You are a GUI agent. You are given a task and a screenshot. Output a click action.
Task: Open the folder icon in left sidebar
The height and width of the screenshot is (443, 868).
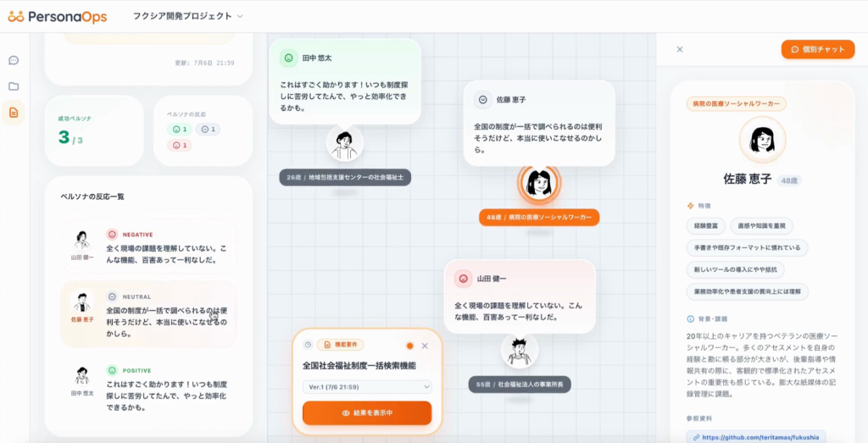coord(14,86)
